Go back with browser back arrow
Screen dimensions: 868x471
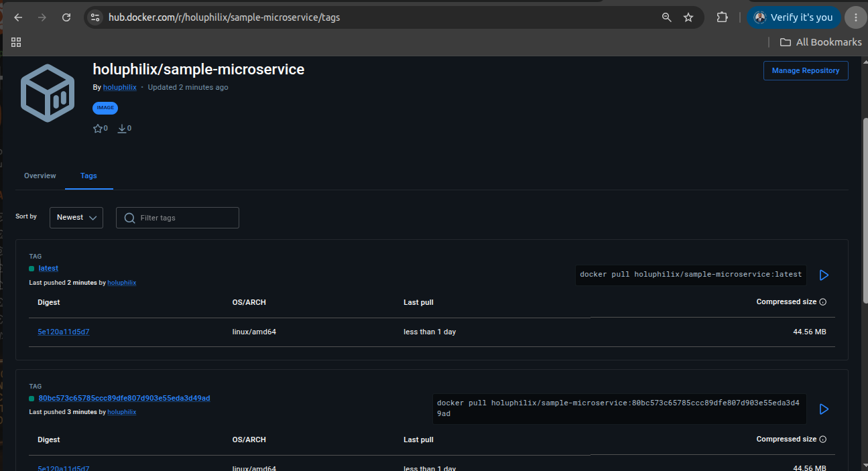click(18, 17)
